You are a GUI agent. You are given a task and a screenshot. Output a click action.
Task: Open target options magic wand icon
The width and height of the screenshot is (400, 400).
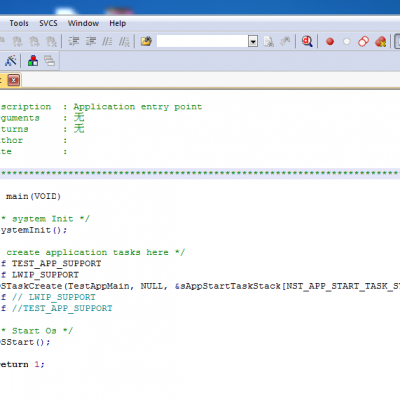pos(11,61)
